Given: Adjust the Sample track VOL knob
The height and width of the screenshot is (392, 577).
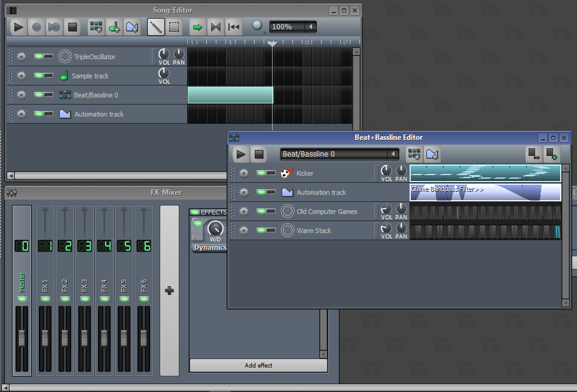Looking at the screenshot, I should pyautogui.click(x=164, y=73).
